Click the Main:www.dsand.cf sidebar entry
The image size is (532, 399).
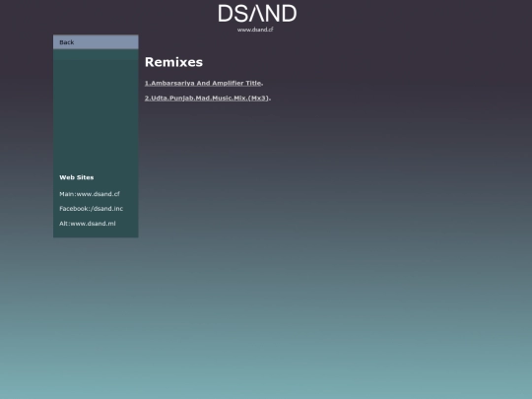coord(90,194)
